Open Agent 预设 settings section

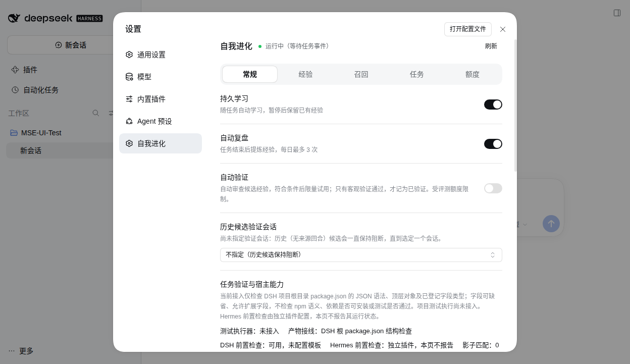[x=161, y=121]
